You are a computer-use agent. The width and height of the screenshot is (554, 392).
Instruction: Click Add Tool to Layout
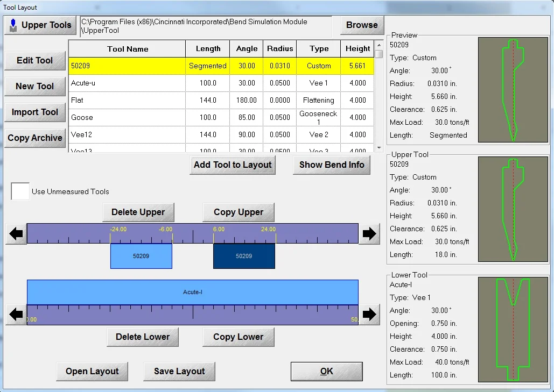point(233,165)
